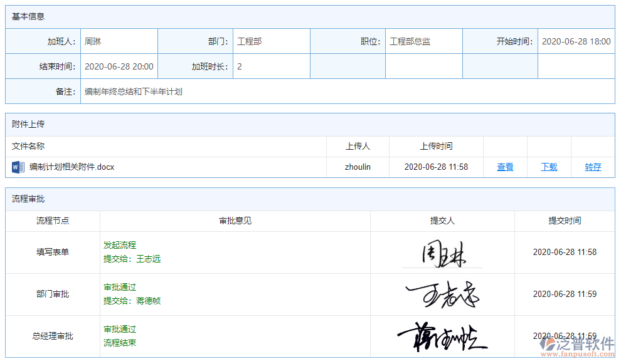Click the 审批通过 text in 部门审批 row

coord(120,287)
